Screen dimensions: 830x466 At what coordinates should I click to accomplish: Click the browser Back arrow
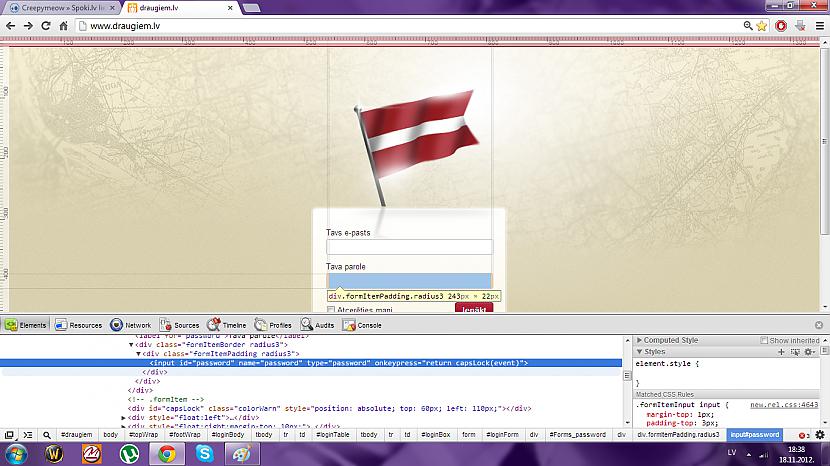click(x=11, y=25)
